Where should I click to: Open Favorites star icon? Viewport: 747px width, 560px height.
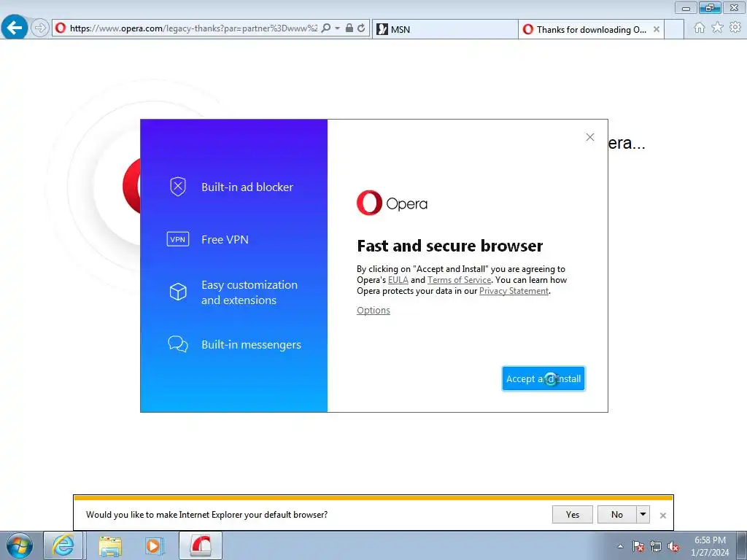(717, 28)
